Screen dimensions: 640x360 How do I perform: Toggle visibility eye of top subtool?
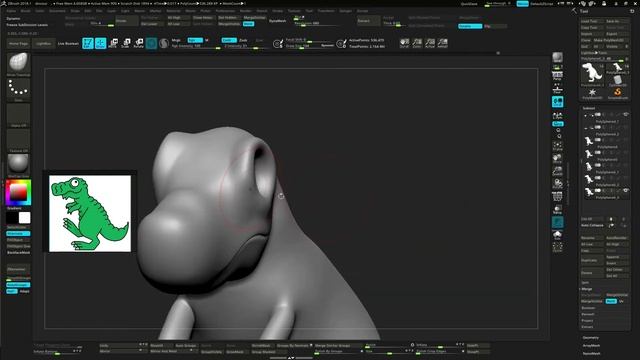[x=625, y=115]
